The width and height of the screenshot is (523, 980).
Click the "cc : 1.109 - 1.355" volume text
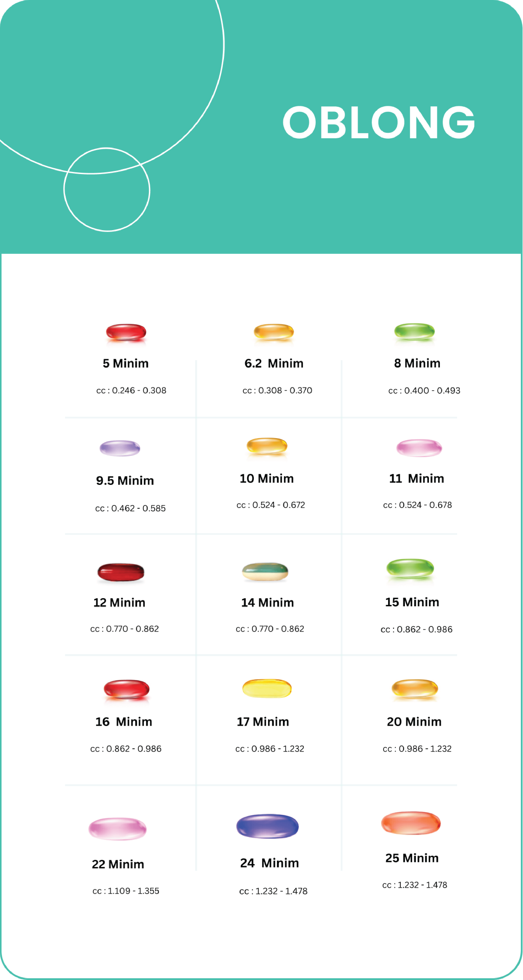[x=126, y=891]
